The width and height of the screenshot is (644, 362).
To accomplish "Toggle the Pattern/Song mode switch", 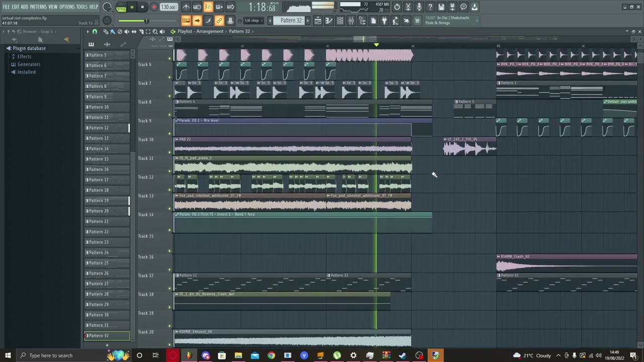I will (121, 7).
